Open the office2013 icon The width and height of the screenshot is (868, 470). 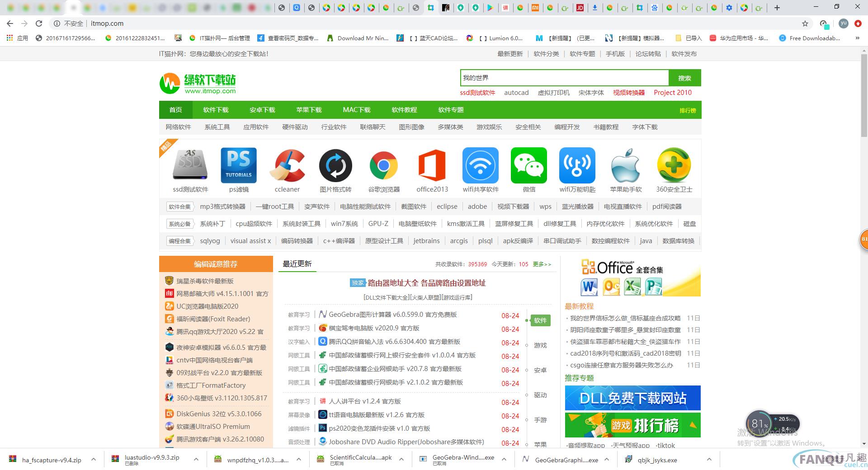(432, 165)
